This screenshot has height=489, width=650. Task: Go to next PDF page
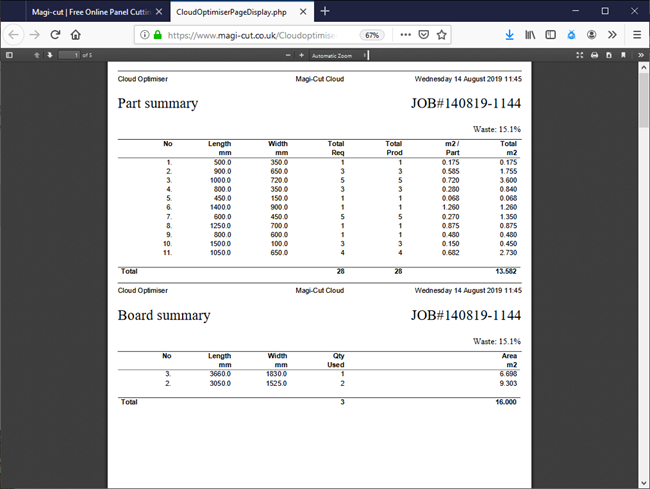(50, 54)
